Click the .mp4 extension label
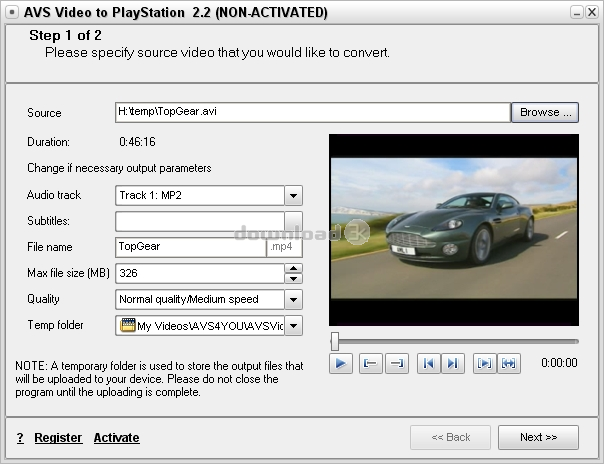The height and width of the screenshot is (464, 604). [x=282, y=246]
